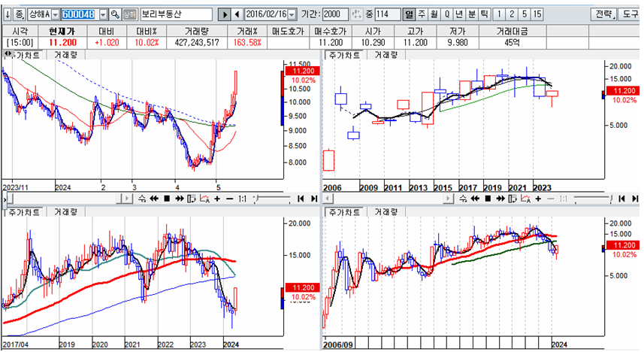Viewport: 644px width, 352px height.
Task: Select the 주 (weekly) period toggle
Action: click(x=422, y=14)
